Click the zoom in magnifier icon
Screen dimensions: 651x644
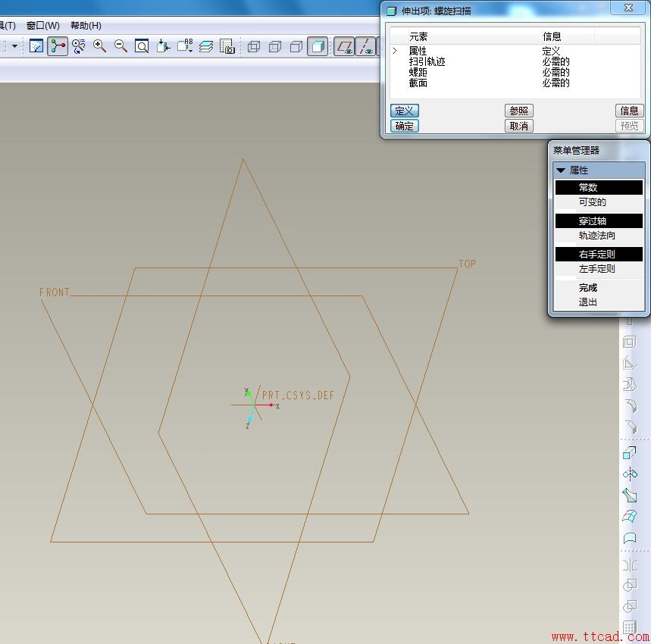click(99, 46)
